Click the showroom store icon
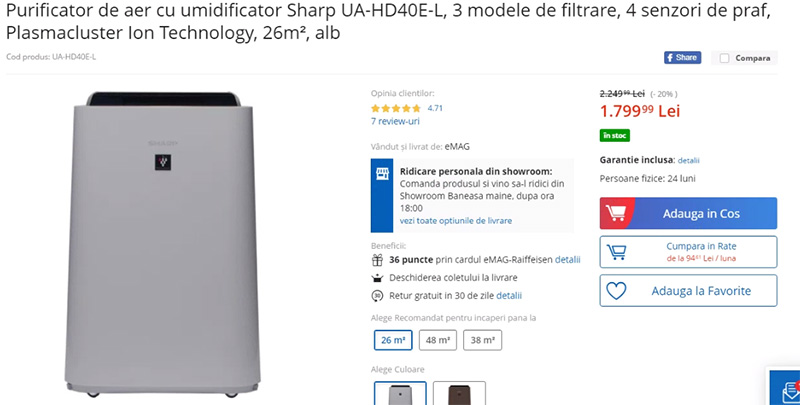The height and width of the screenshot is (405, 800). (x=382, y=174)
